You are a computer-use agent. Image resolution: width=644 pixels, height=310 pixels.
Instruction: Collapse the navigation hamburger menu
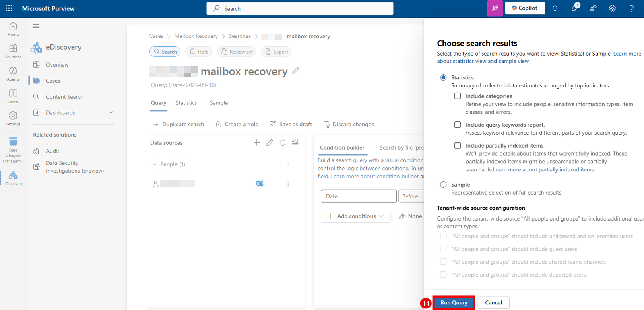click(36, 26)
